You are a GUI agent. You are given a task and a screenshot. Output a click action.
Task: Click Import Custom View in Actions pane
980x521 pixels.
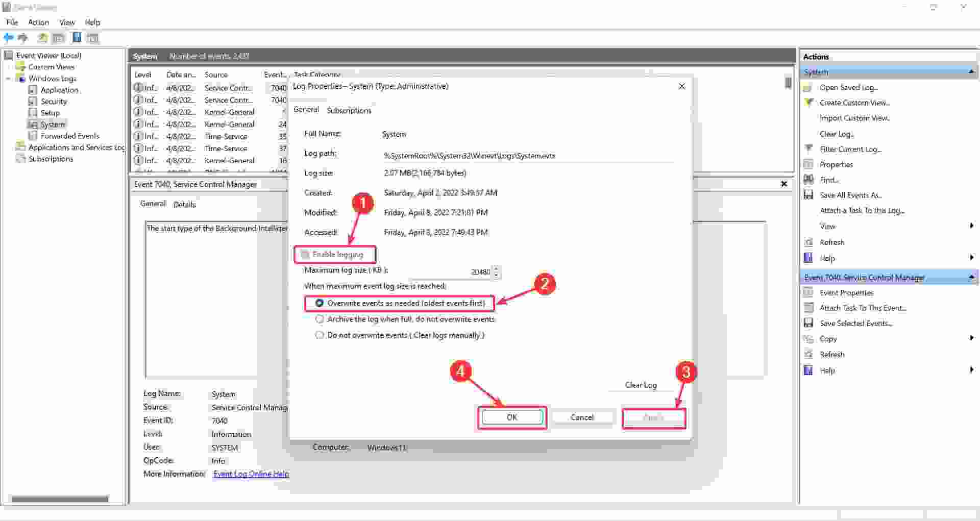click(855, 118)
